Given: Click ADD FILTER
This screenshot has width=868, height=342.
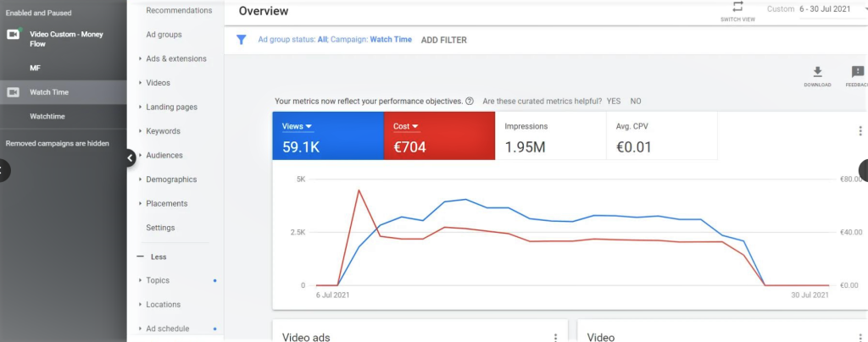Looking at the screenshot, I should click(443, 40).
